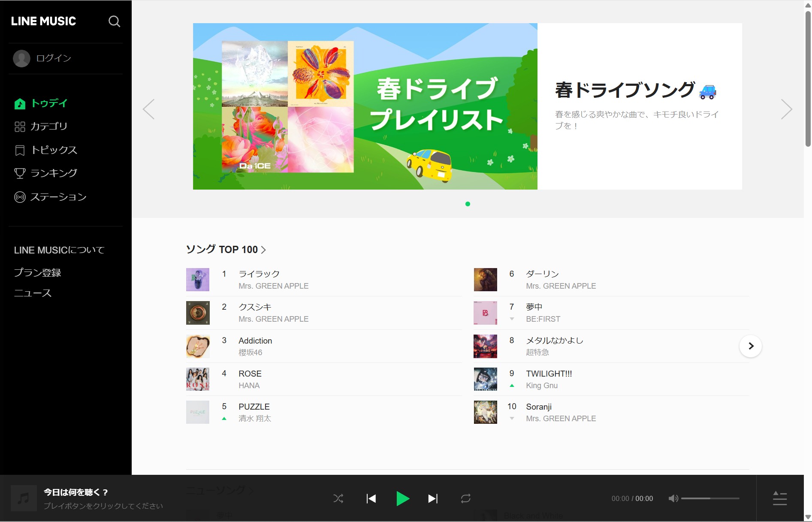The height and width of the screenshot is (522, 812).
Task: Click scrollbar down arrow
Action: pyautogui.click(x=808, y=517)
